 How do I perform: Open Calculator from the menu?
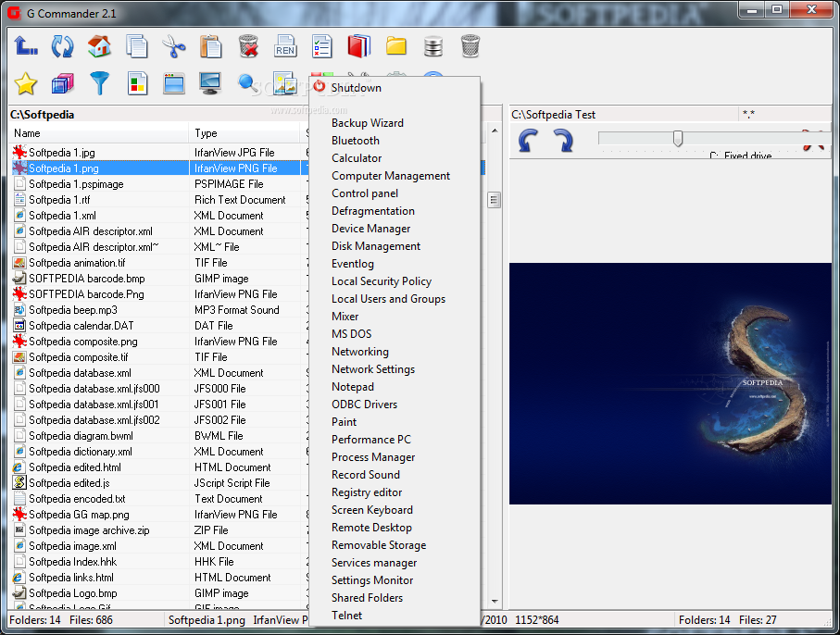[357, 158]
